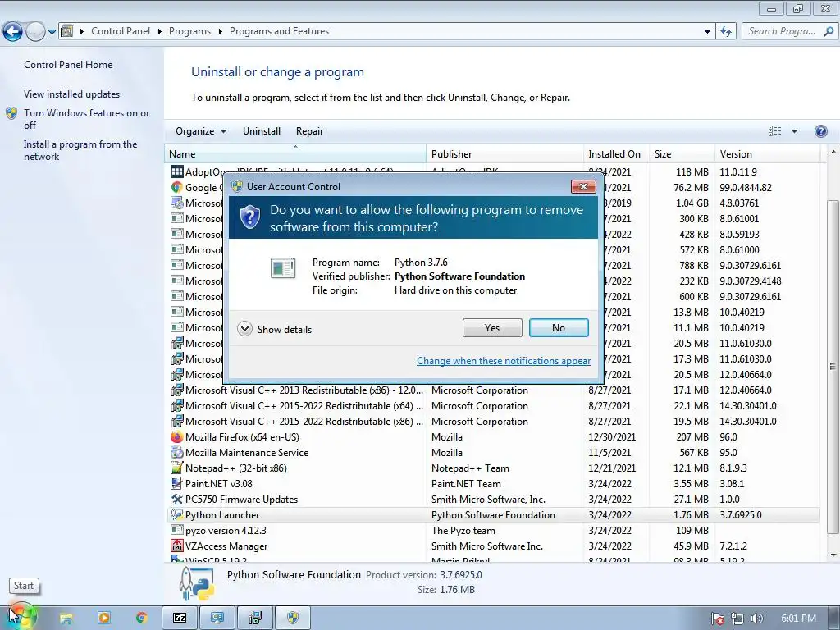Go back with the Back arrow button
840x630 pixels.
(x=13, y=32)
